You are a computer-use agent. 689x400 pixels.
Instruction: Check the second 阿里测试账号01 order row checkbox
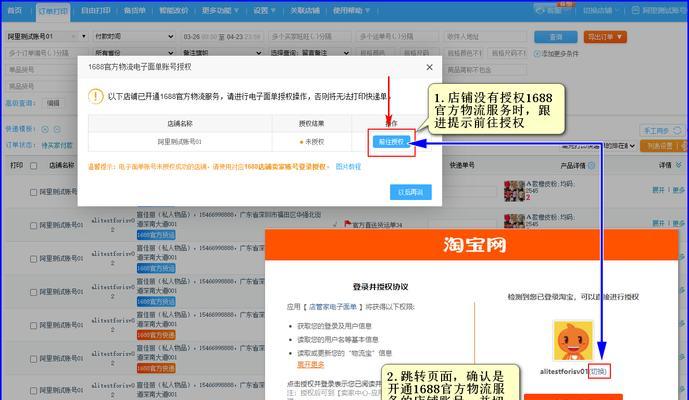[33, 225]
